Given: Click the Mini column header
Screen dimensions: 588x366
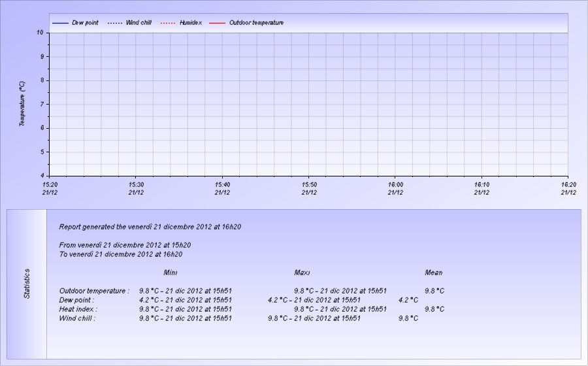Looking at the screenshot, I should click(x=171, y=273).
